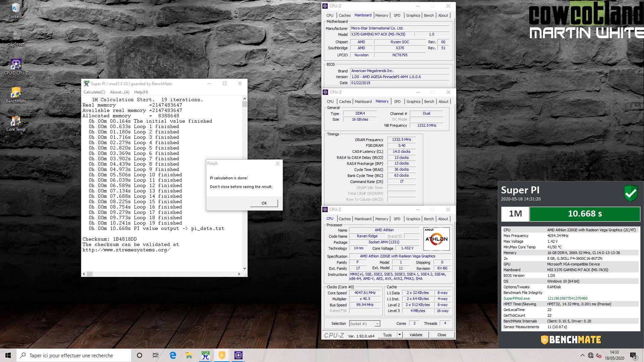Open the Corbeille recycle bin desktop icon
This screenshot has width=644, height=362.
click(x=16, y=10)
